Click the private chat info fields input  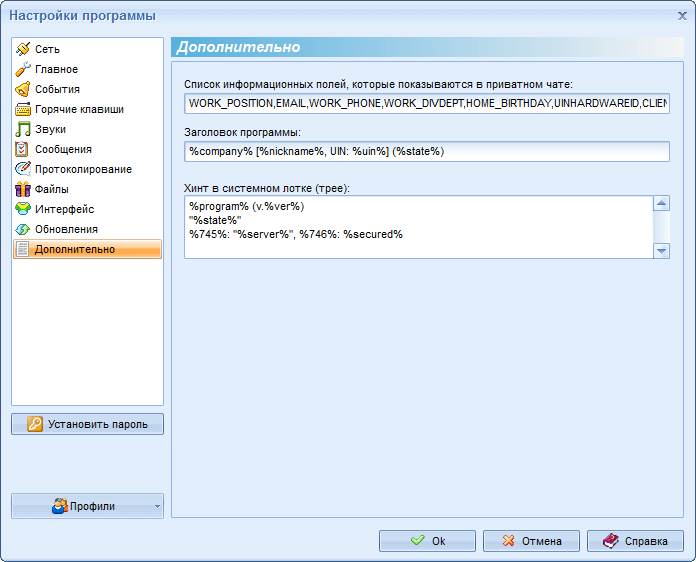(x=427, y=103)
